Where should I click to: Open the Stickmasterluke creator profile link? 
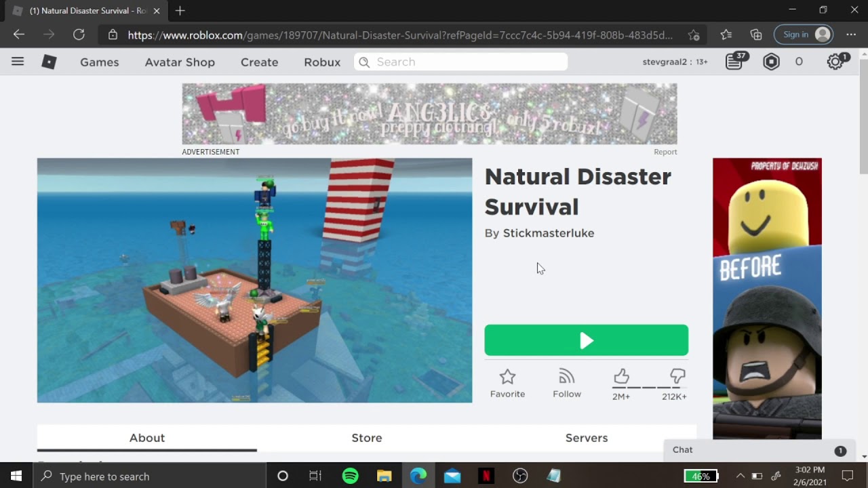pyautogui.click(x=549, y=233)
